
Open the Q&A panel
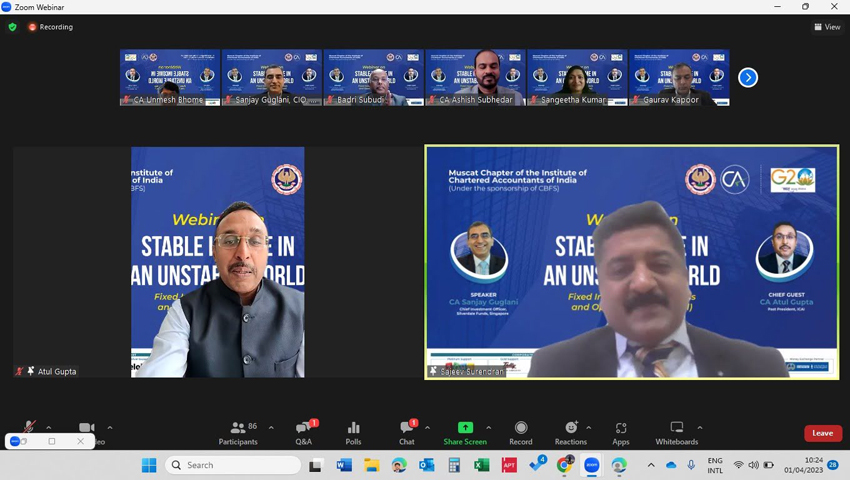point(303,432)
